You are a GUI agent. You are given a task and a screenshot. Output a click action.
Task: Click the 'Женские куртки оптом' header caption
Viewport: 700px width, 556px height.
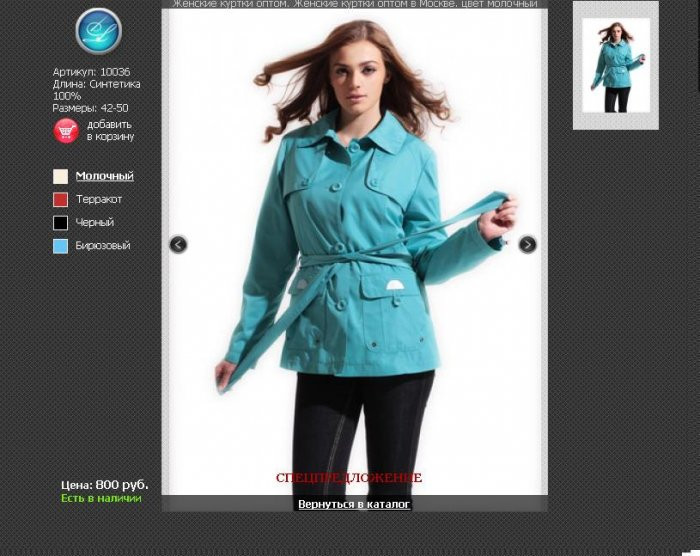point(355,4)
